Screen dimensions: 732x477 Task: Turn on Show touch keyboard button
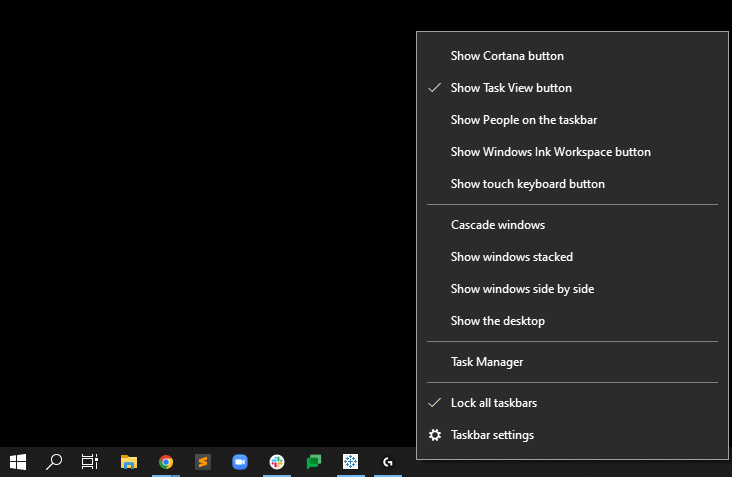click(572, 184)
